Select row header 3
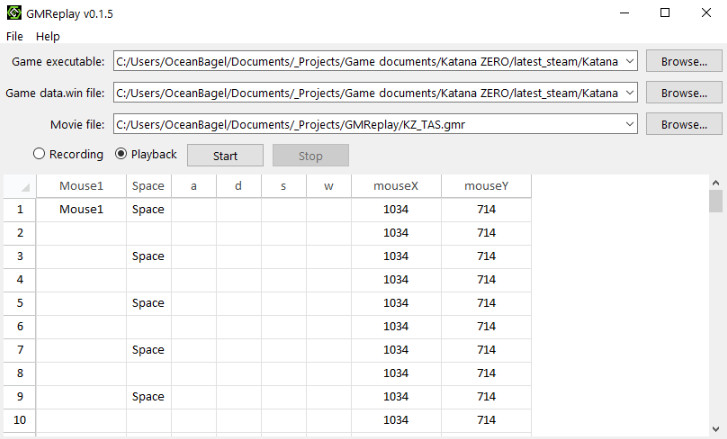This screenshot has height=439, width=727. (x=20, y=256)
